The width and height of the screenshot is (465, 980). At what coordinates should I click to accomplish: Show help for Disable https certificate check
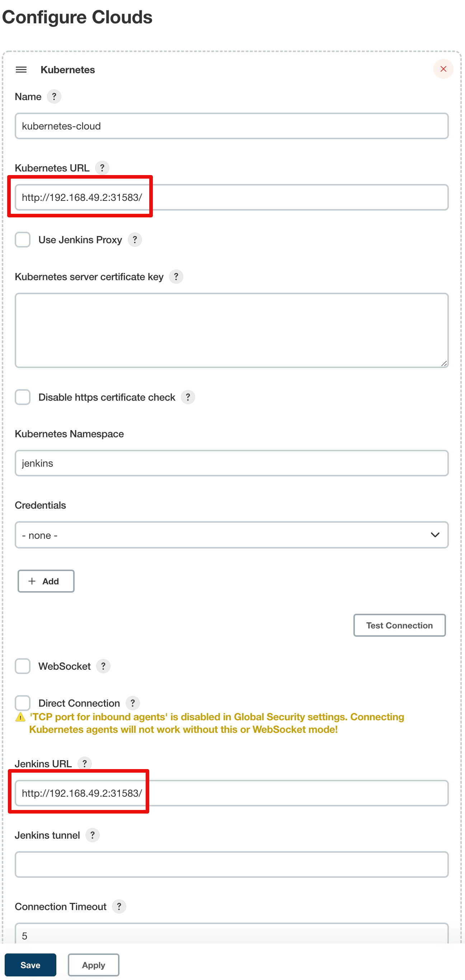(188, 397)
